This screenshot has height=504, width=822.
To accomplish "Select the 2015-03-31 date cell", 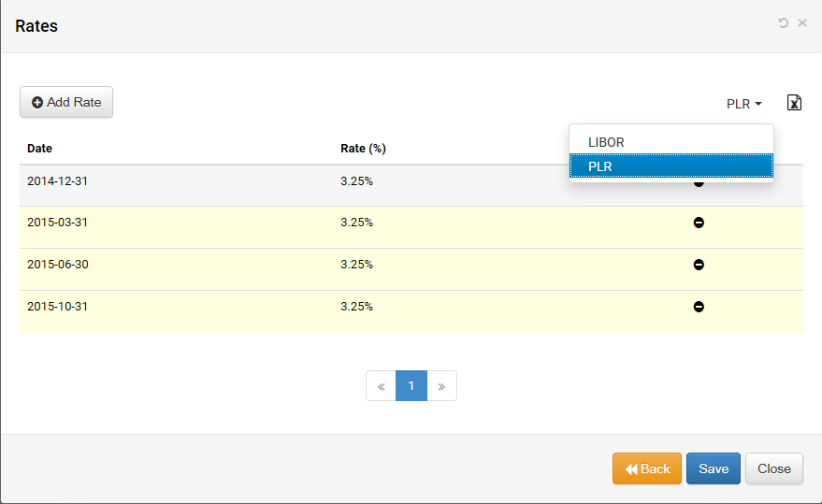I will [57, 223].
